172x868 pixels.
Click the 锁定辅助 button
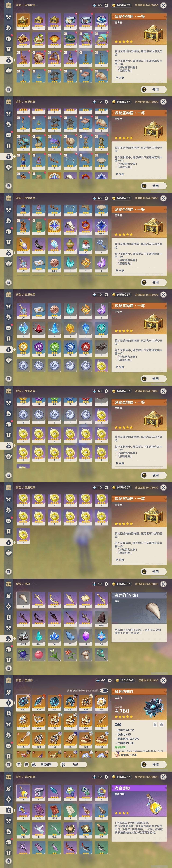coord(44,765)
